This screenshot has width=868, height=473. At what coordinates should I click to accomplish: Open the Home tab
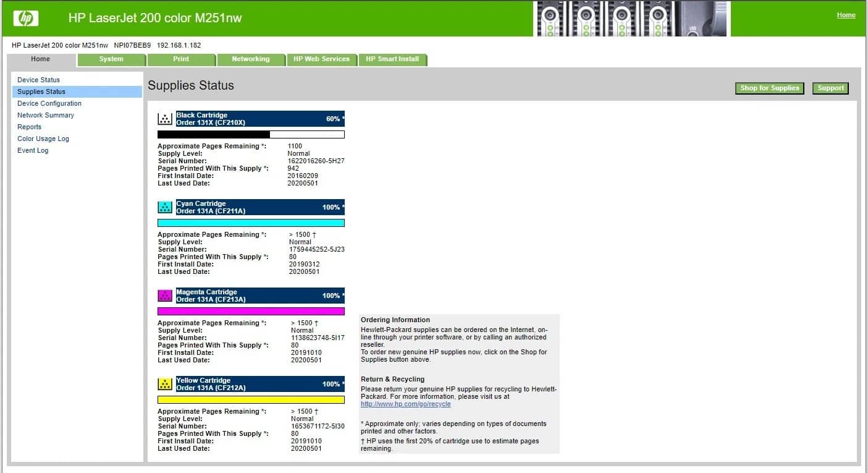coord(41,59)
